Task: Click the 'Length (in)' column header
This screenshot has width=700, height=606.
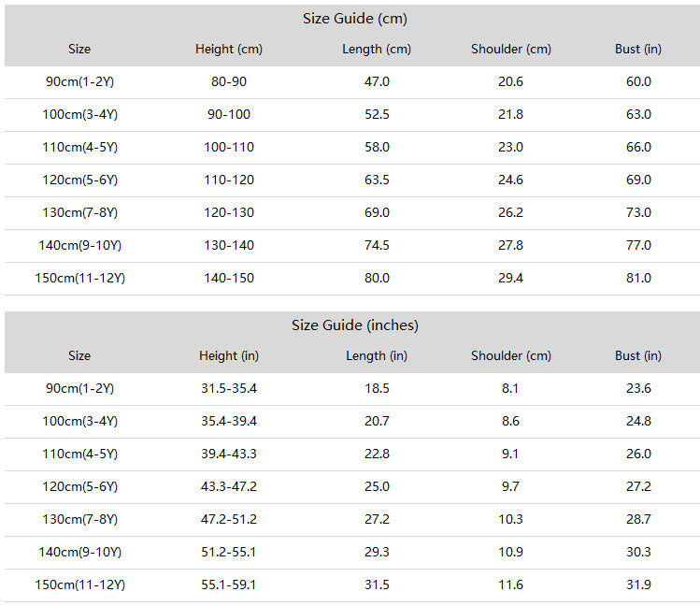Action: [x=377, y=355]
